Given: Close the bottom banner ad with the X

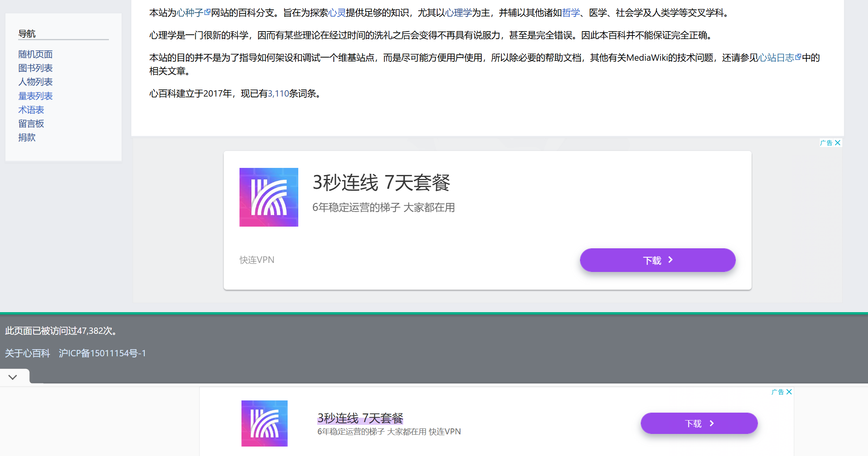Looking at the screenshot, I should pos(789,391).
